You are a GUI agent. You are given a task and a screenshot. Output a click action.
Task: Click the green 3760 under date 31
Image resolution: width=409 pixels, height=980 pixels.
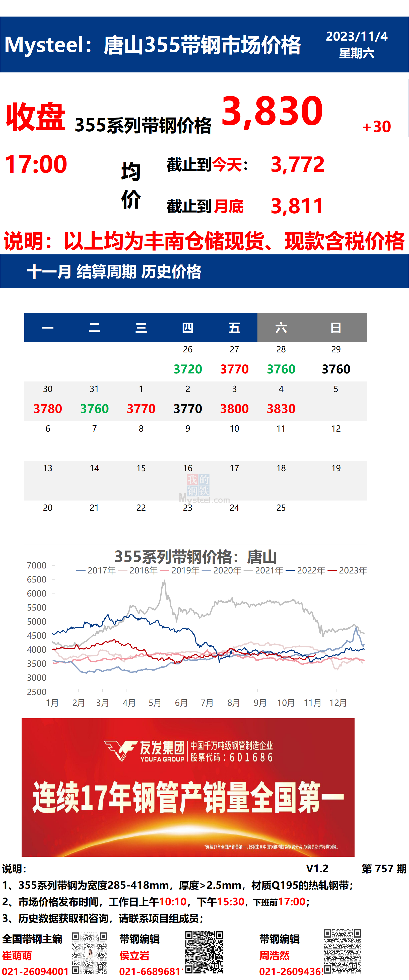94,409
